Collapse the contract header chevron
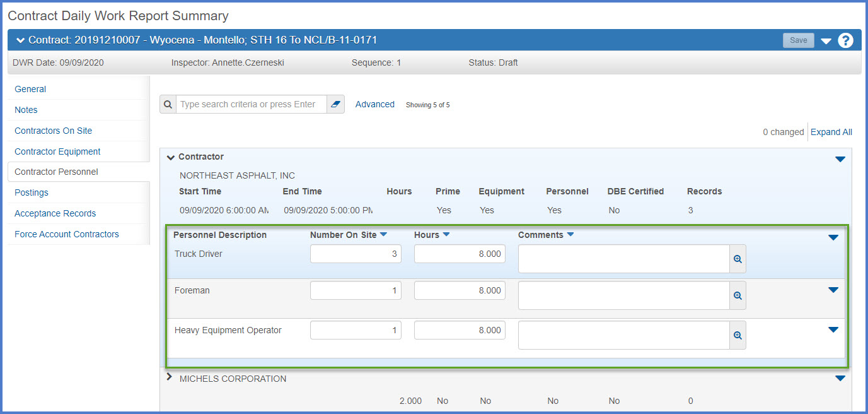 (21, 40)
